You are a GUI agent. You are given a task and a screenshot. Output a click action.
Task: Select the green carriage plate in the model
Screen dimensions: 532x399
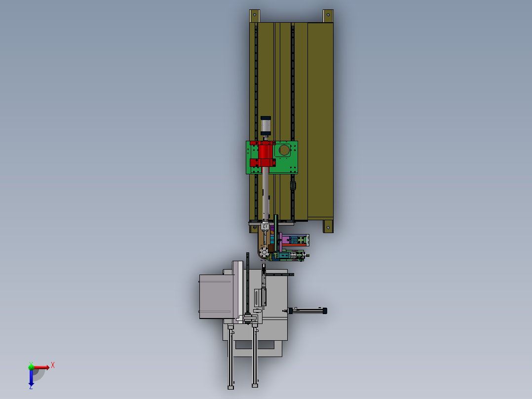click(272, 158)
